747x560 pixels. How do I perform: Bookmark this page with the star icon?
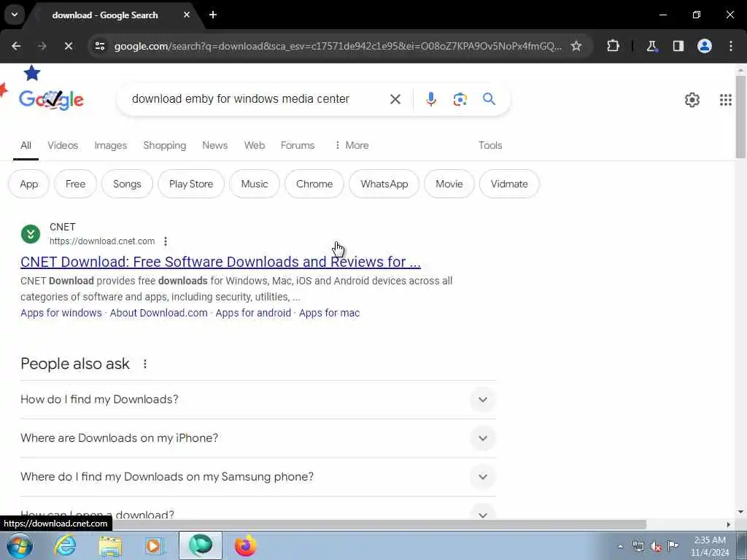point(576,46)
